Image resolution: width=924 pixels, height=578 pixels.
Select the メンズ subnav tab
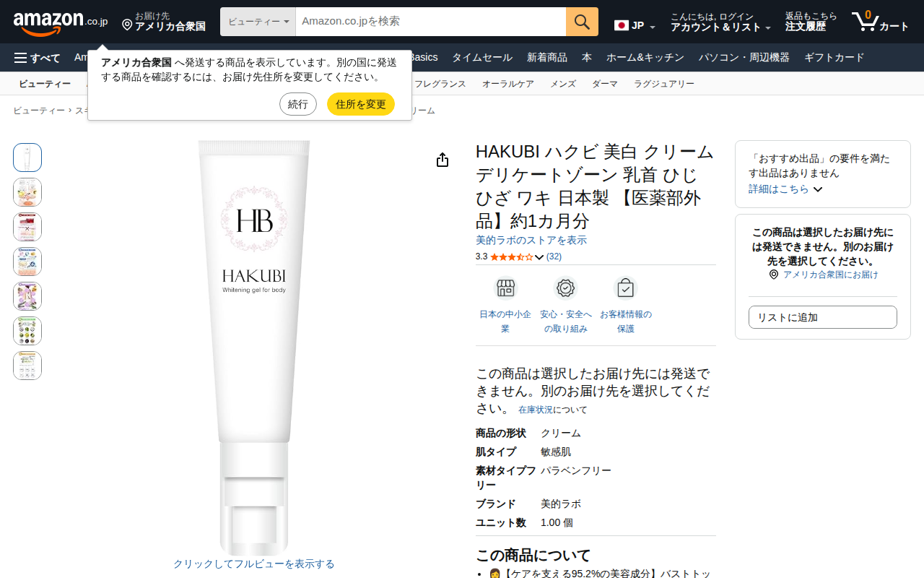[x=563, y=84]
